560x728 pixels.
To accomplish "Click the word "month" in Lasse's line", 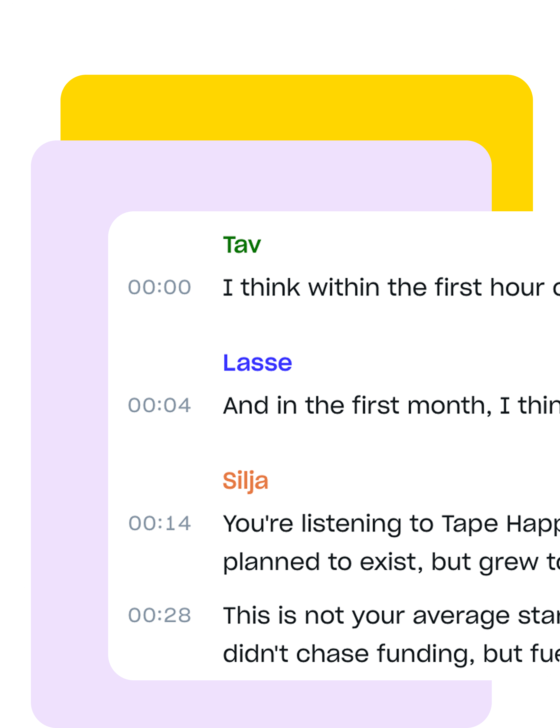I will pos(447,405).
